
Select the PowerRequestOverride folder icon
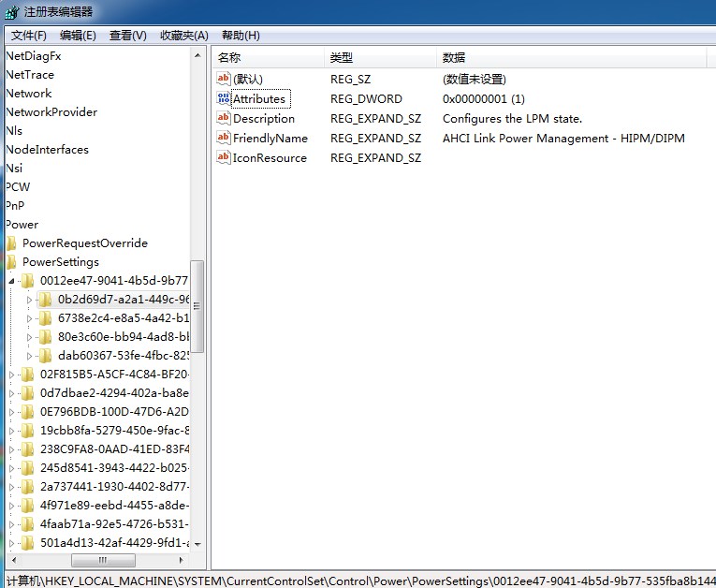[x=11, y=243]
